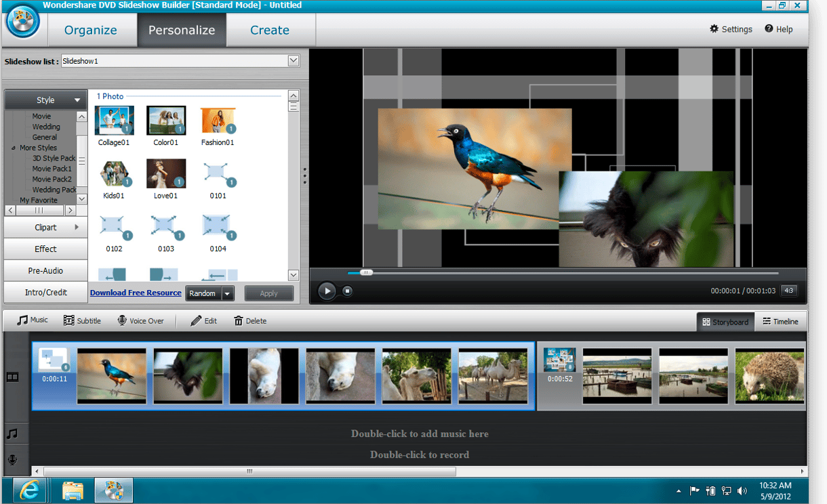Image resolution: width=827 pixels, height=504 pixels.
Task: Click the preview progress slider handle
Action: pyautogui.click(x=366, y=272)
